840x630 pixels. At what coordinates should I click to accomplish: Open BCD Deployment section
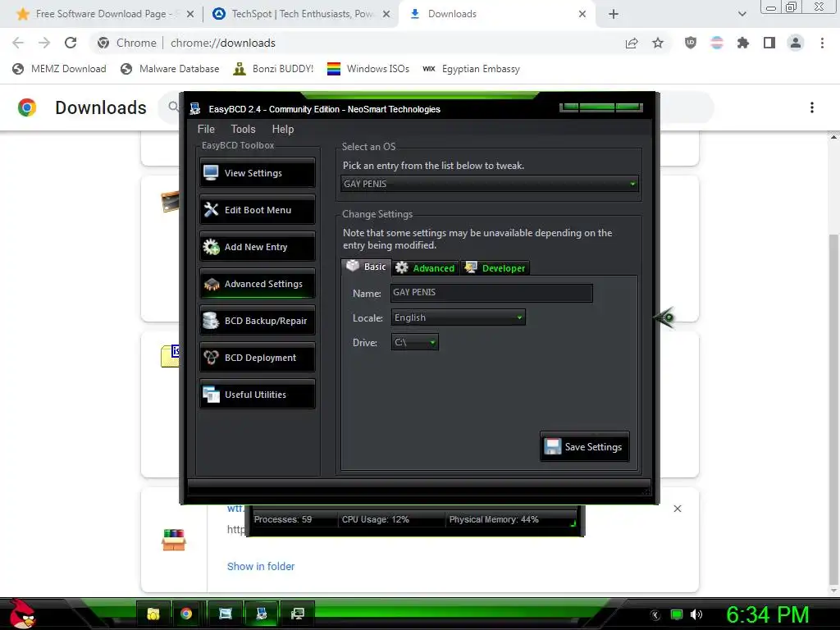(x=258, y=358)
